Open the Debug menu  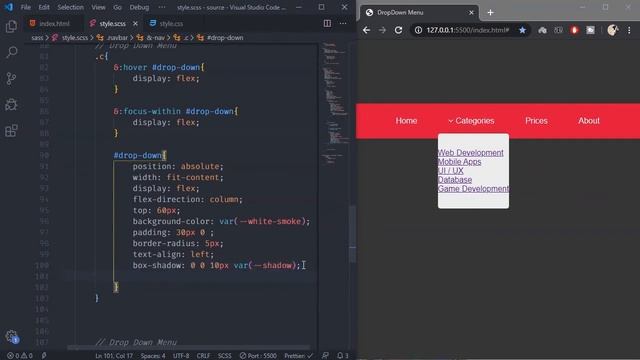click(x=139, y=7)
